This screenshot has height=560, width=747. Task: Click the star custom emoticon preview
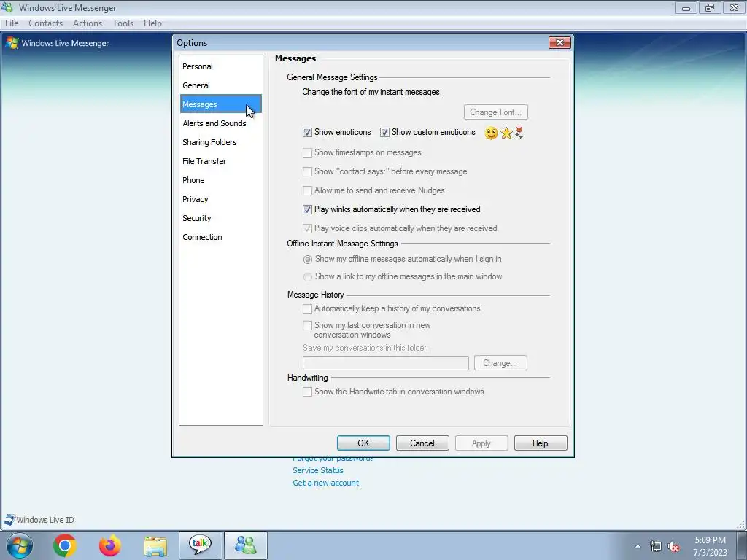506,133
